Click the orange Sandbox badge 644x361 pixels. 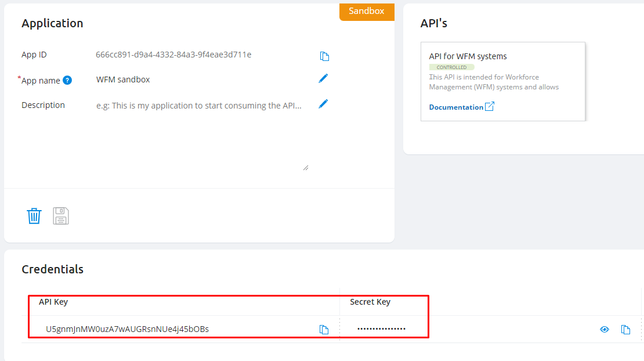click(x=367, y=11)
